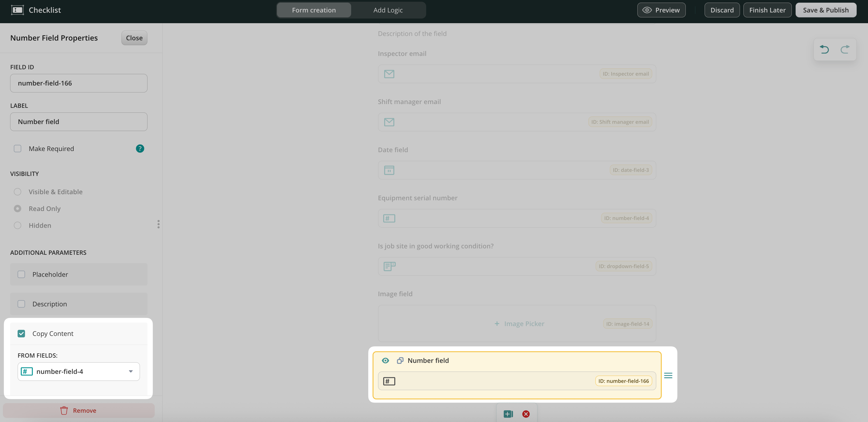Switch to the Add Logic tab
The width and height of the screenshot is (868, 422).
[388, 10]
